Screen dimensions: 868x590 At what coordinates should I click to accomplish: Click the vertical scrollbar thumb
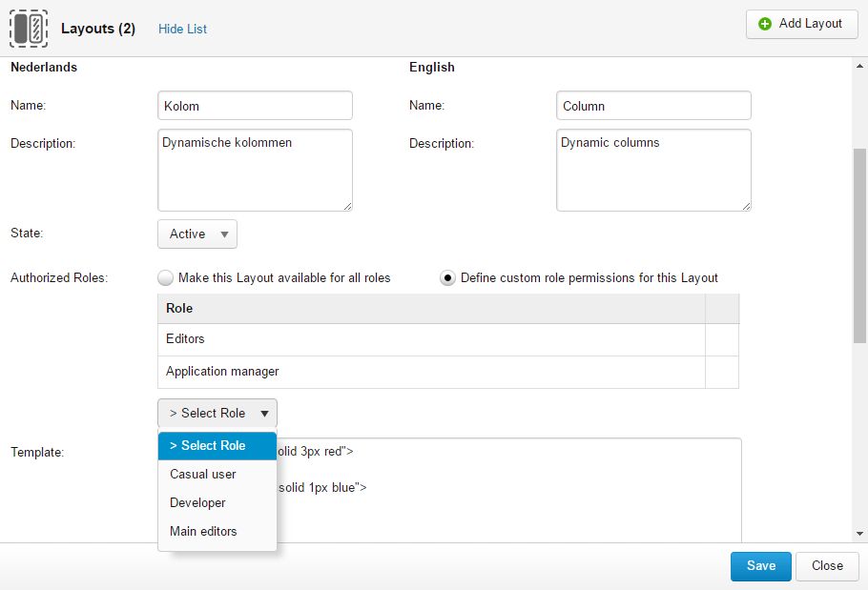859,246
